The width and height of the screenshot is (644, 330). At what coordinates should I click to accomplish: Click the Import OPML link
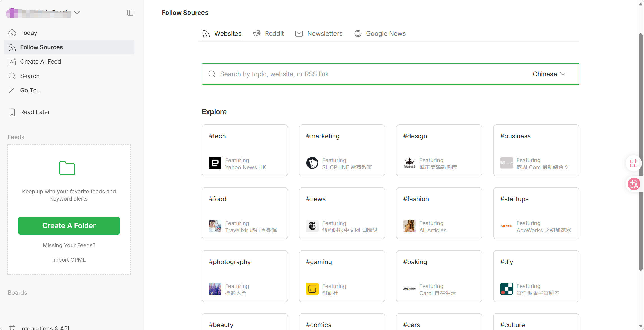[x=69, y=260]
